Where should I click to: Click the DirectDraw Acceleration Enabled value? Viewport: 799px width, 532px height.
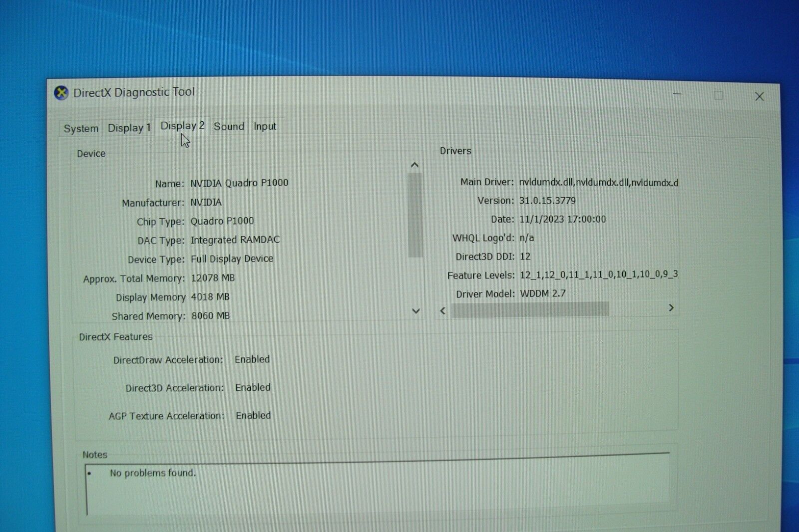252,359
